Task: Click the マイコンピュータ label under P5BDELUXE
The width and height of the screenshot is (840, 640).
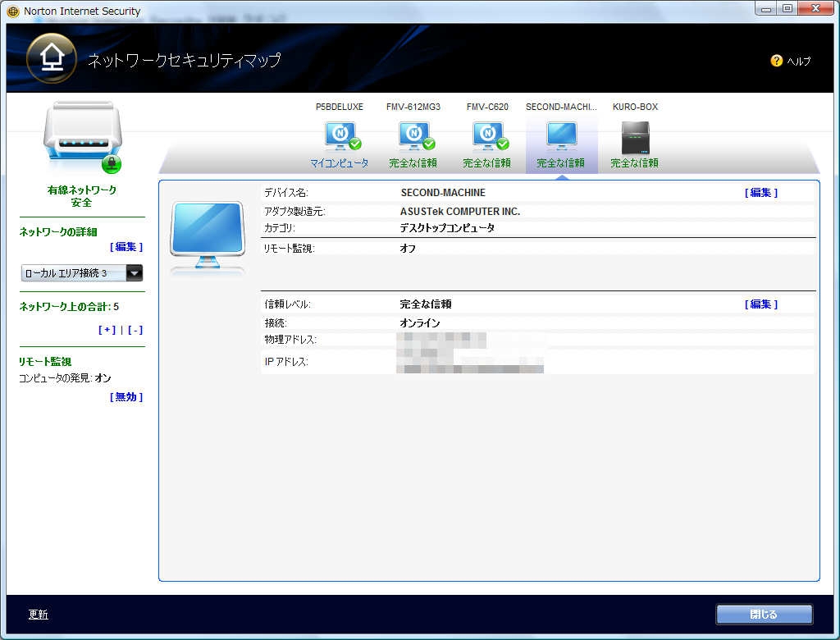Action: [x=339, y=163]
